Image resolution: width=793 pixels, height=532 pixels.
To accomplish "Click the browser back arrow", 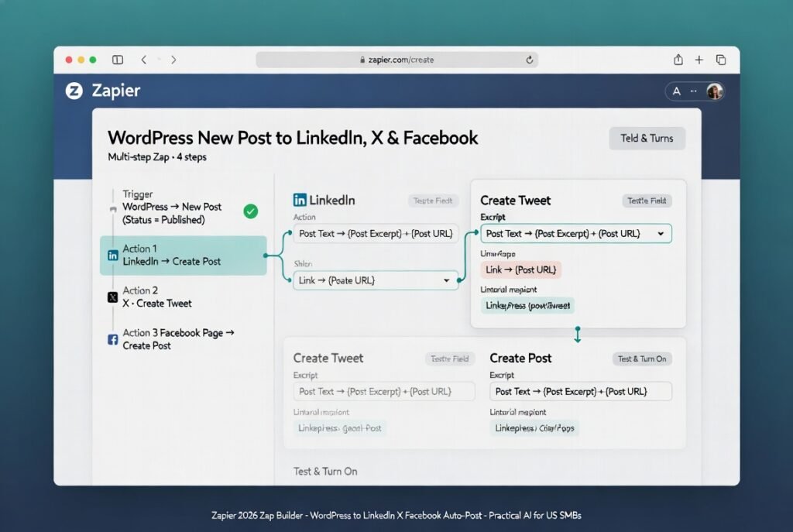I will click(x=144, y=59).
